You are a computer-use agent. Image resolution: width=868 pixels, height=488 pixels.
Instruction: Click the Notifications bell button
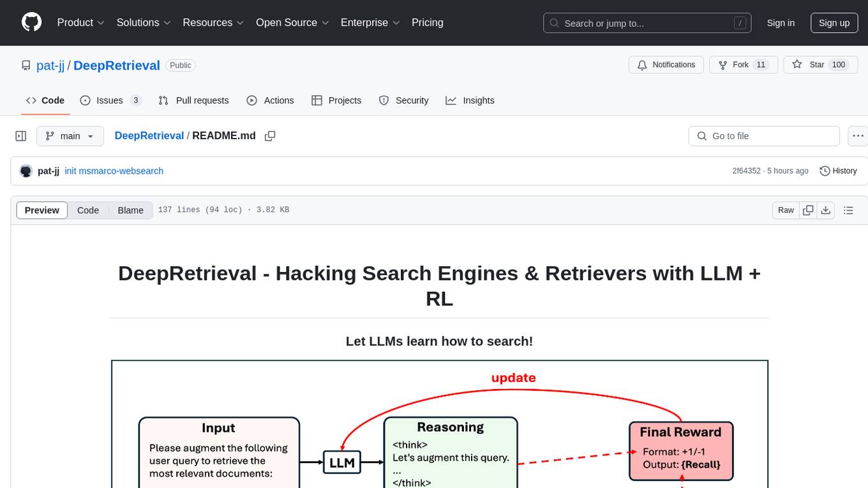pos(666,65)
